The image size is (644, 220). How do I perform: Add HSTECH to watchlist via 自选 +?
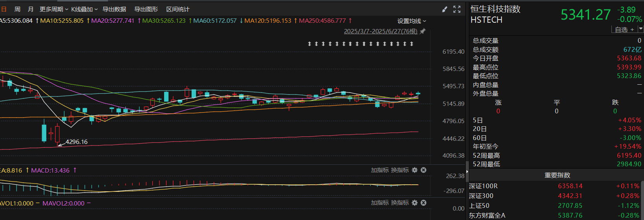(624, 29)
